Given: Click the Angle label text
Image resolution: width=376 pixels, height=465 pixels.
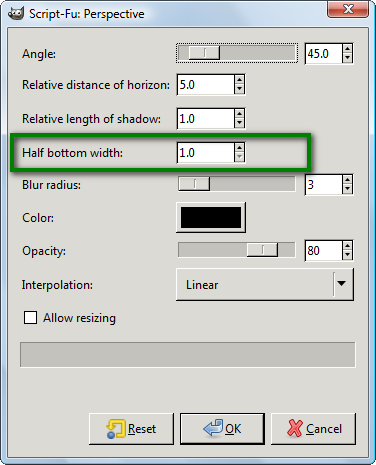Looking at the screenshot, I should click(x=39, y=54).
